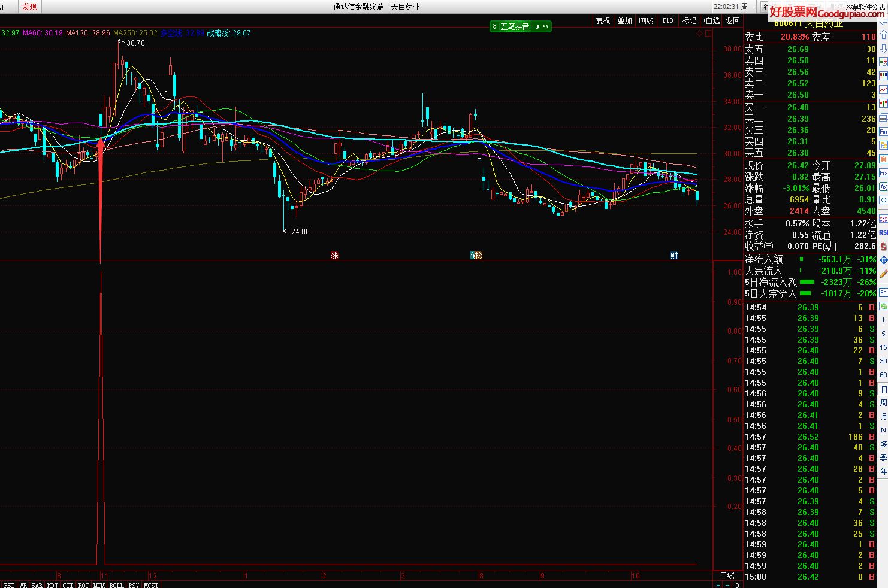The width and height of the screenshot is (888, 588).
Task: Click the diamond icon at chart top-right
Action: [x=699, y=34]
